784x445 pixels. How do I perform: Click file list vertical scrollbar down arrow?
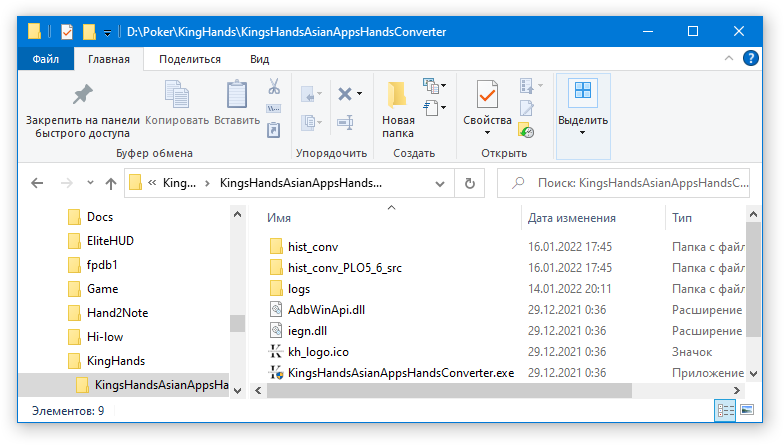point(754,374)
